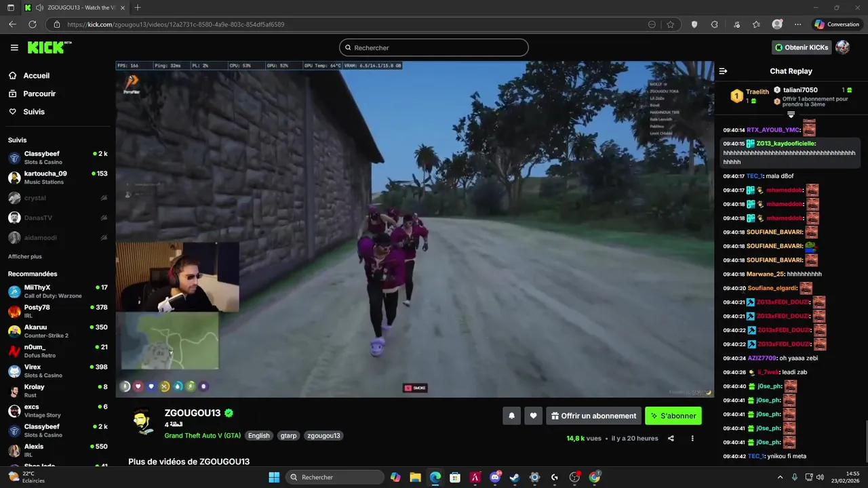Reload the page with the refresh icon
Image resolution: width=868 pixels, height=488 pixels.
tap(32, 24)
